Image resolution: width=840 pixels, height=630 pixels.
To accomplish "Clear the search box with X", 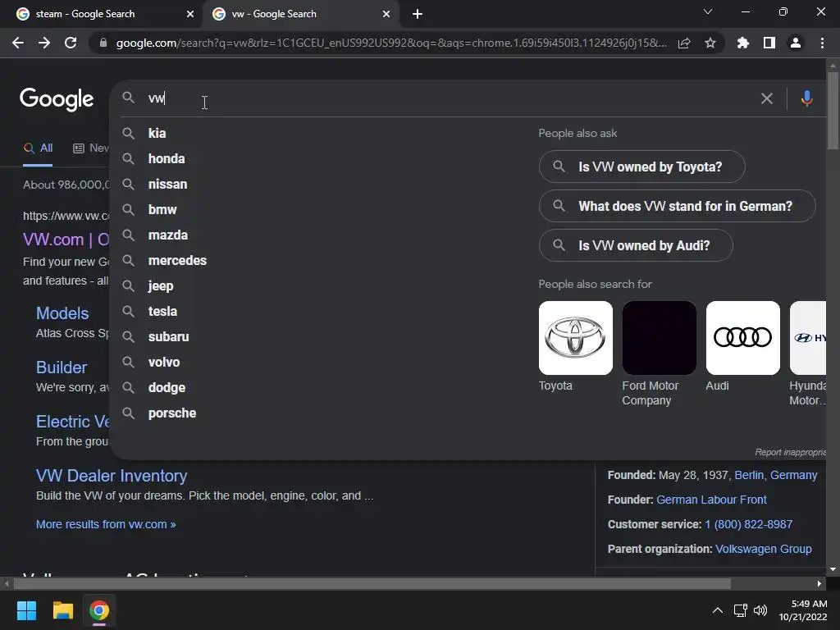I will pyautogui.click(x=767, y=98).
